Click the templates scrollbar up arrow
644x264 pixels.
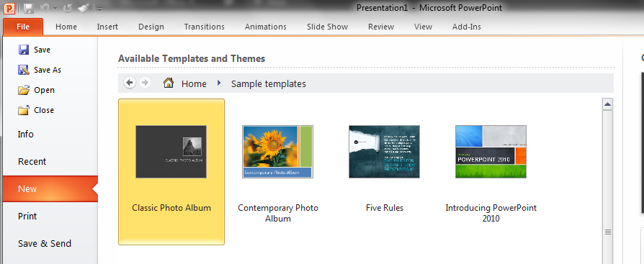(608, 104)
